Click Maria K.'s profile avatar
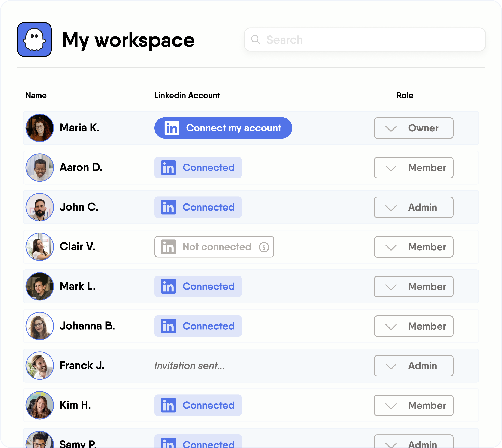The image size is (502, 448). click(40, 128)
